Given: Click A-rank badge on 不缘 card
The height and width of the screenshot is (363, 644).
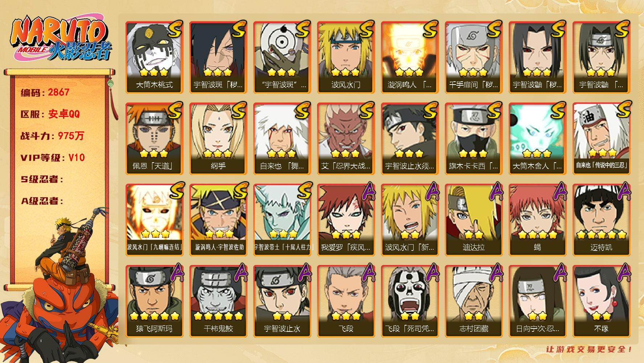Looking at the screenshot, I should (x=623, y=272).
